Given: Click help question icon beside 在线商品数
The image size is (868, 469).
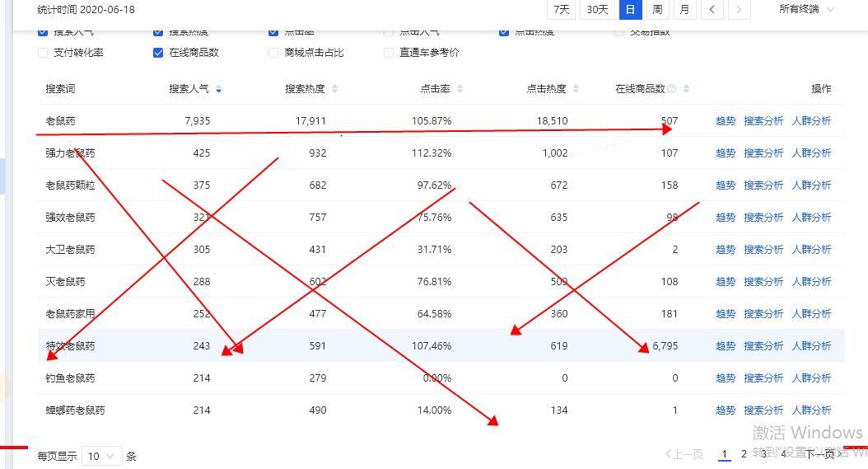Looking at the screenshot, I should click(x=672, y=89).
